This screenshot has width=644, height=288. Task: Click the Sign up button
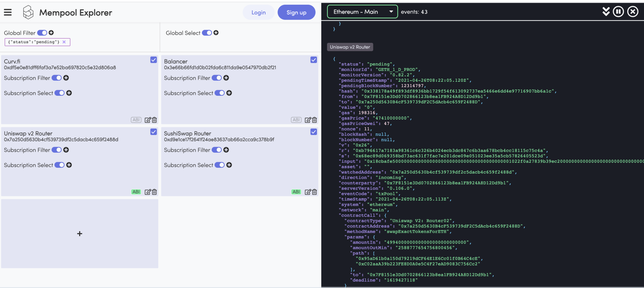click(x=297, y=12)
